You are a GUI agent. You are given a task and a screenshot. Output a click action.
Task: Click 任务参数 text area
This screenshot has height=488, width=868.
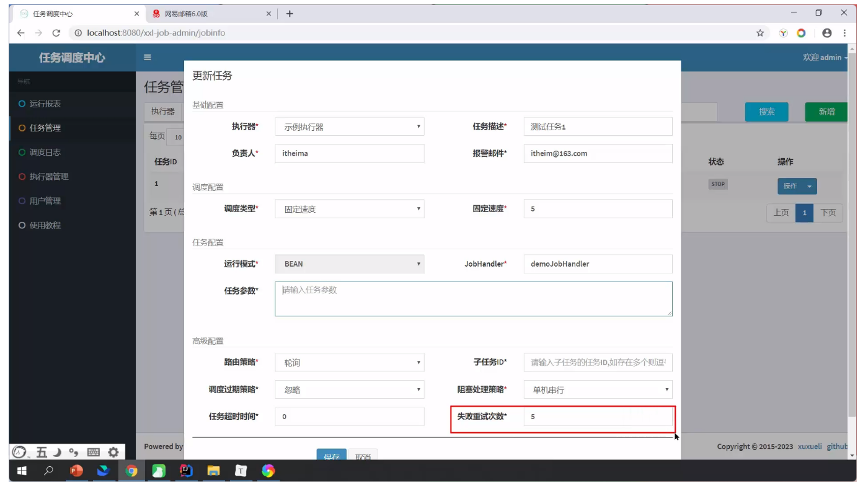pyautogui.click(x=474, y=299)
